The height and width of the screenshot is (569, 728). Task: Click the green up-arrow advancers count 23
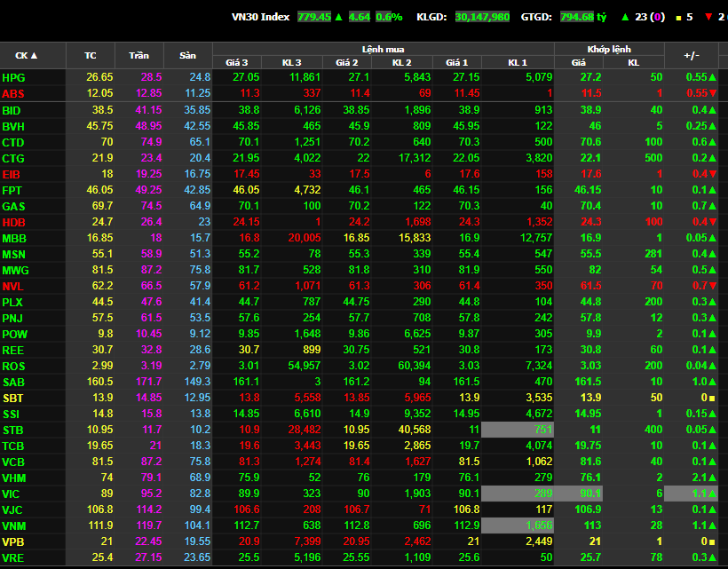(x=643, y=17)
